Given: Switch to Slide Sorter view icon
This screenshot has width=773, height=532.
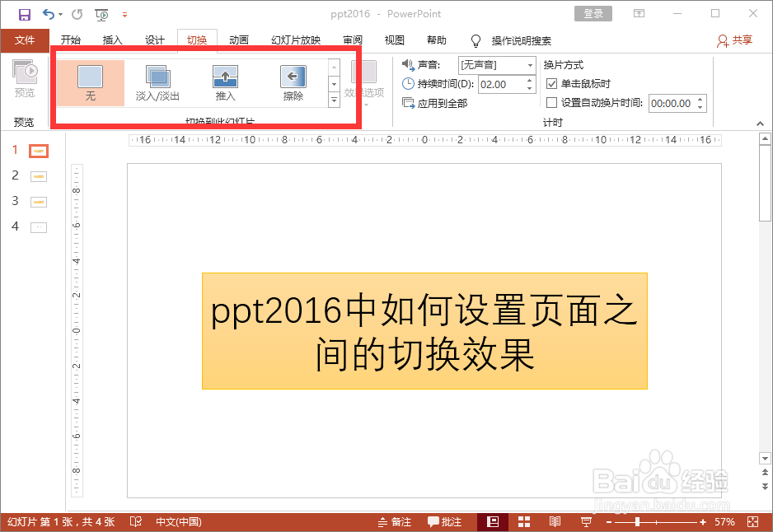Looking at the screenshot, I should 524,521.
